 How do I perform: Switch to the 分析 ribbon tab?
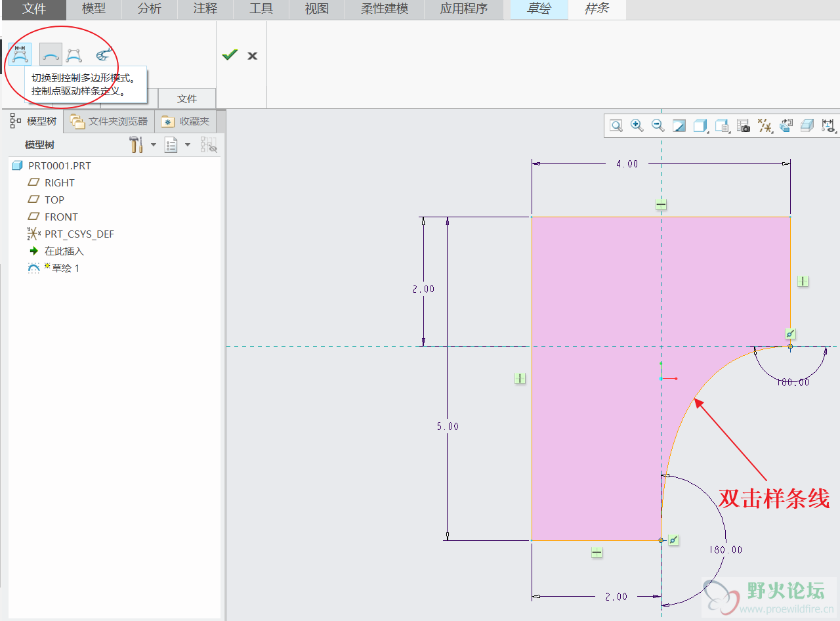point(150,9)
